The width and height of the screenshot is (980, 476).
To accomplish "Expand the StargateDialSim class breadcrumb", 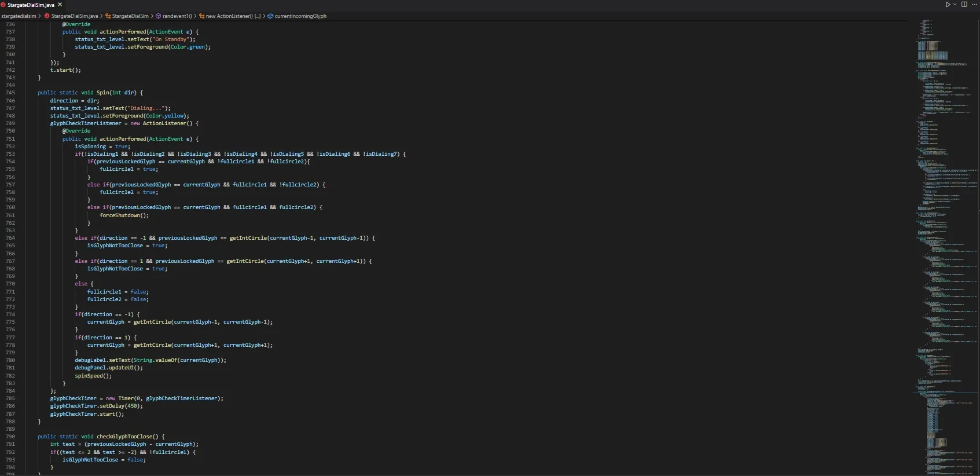I will 130,16.
